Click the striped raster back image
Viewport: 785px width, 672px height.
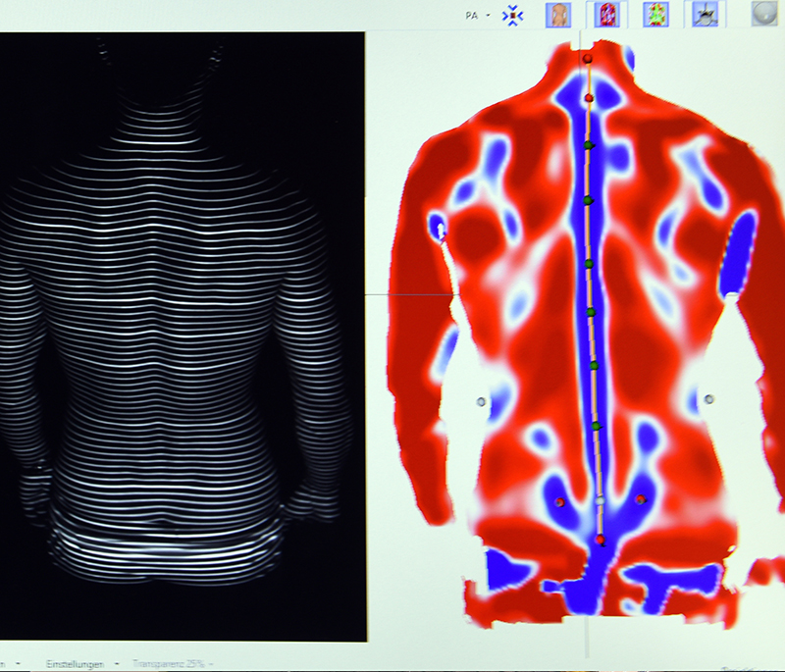click(183, 336)
